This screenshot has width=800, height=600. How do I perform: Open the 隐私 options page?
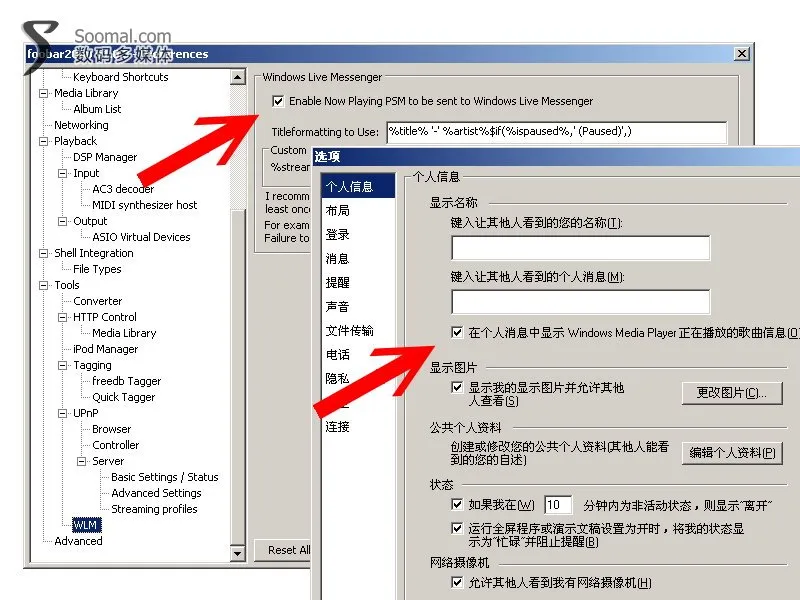(x=338, y=378)
